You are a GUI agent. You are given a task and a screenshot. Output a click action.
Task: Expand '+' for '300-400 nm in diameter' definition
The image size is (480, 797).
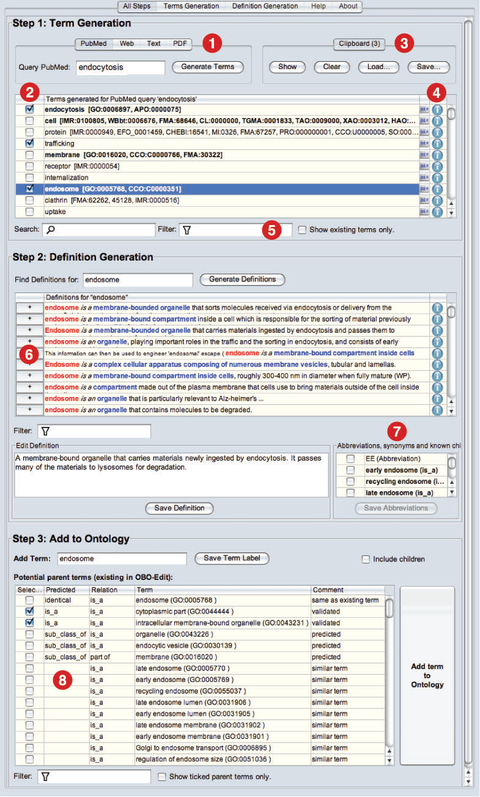[29, 376]
